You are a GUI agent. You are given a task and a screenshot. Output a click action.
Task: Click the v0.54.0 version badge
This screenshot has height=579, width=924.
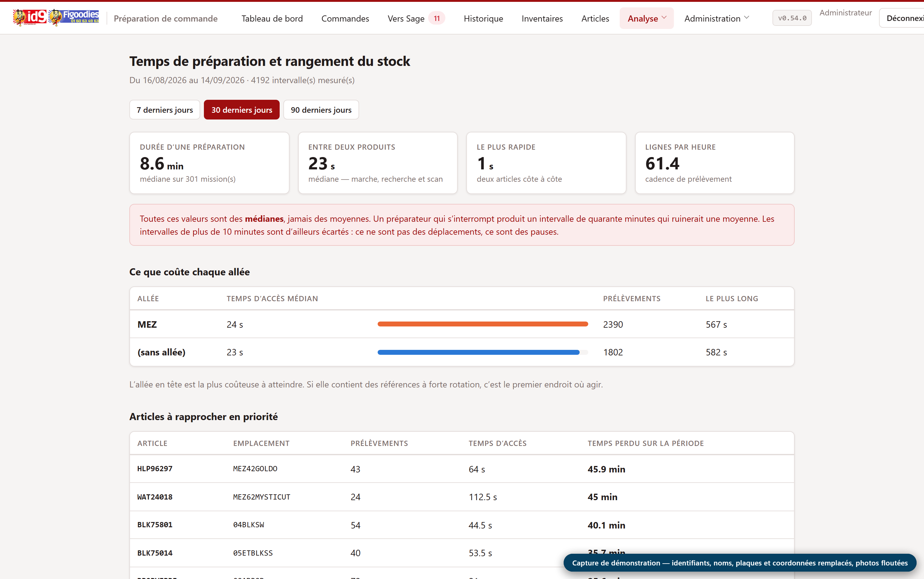coord(792,18)
